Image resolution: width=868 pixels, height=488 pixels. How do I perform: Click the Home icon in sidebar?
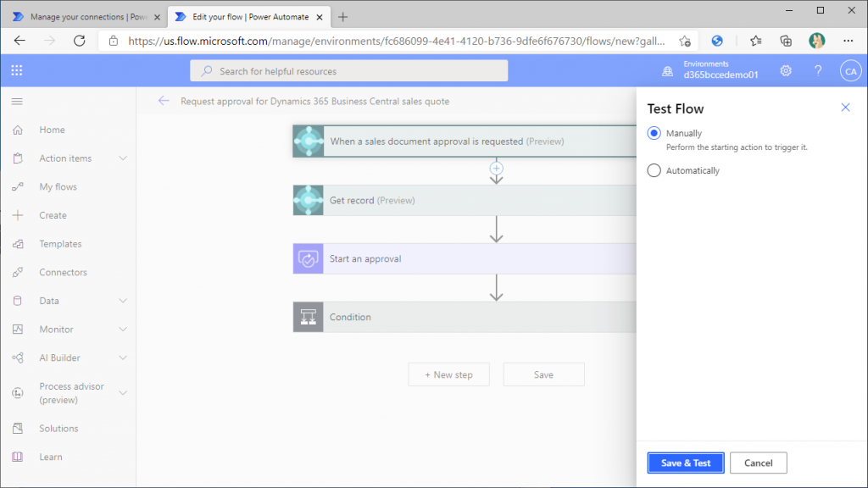click(18, 130)
